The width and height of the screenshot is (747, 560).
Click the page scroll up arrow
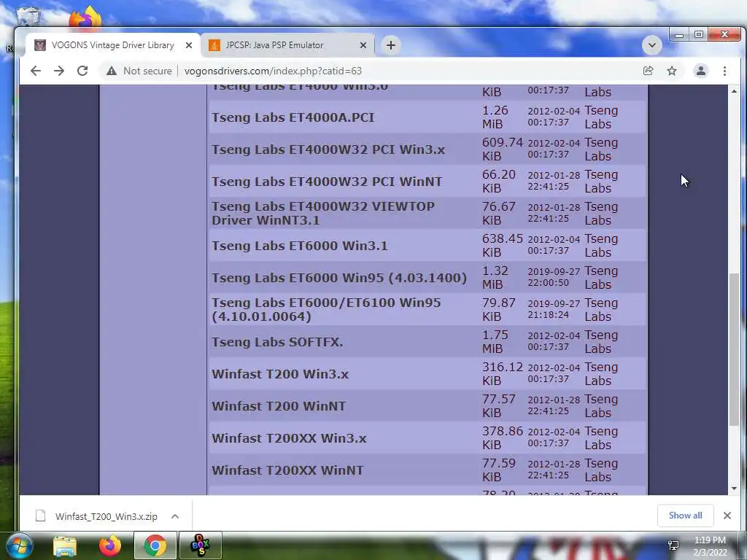tap(734, 91)
